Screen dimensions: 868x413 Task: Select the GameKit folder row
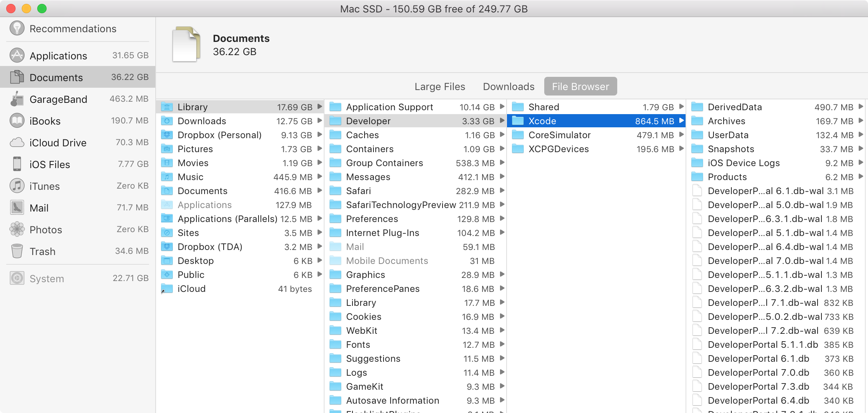(416, 387)
